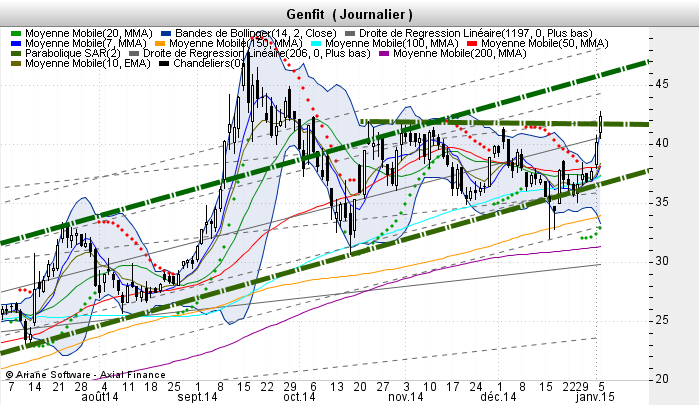699x405 pixels.
Task: Click the gray swatch for Regression Linéaire(206)
Action: 134,54
